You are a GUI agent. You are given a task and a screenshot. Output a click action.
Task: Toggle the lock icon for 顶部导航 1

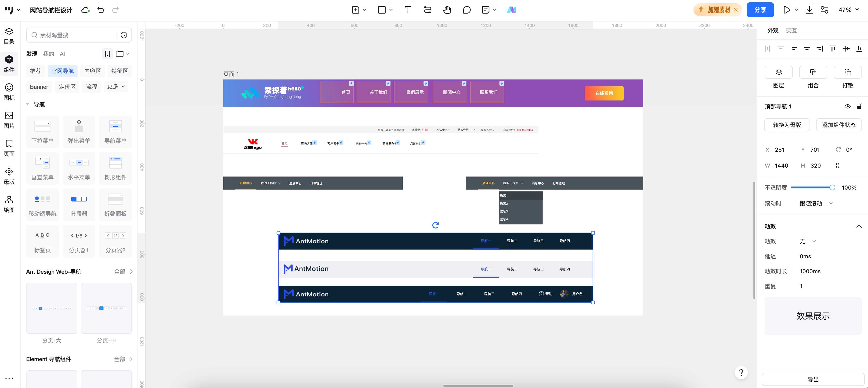point(859,106)
